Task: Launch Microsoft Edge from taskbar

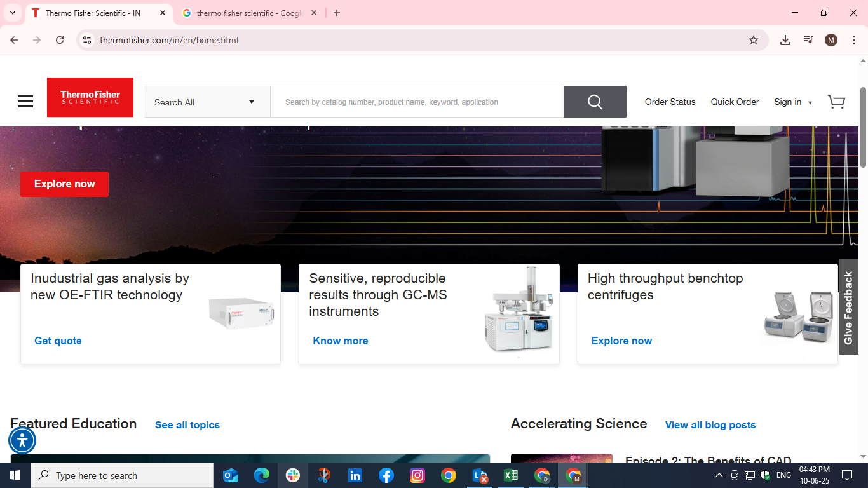Action: pos(262,475)
